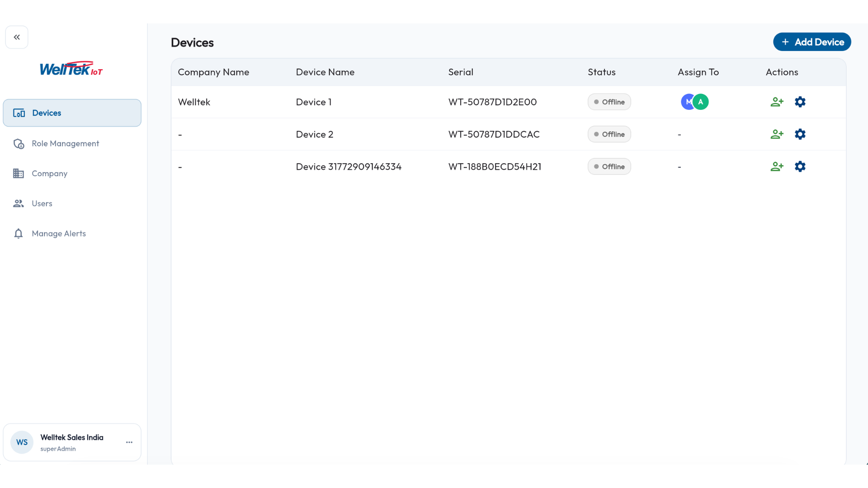Viewport: 868px width, 488px height.
Task: Click the Welltek Sales India name
Action: [72, 437]
